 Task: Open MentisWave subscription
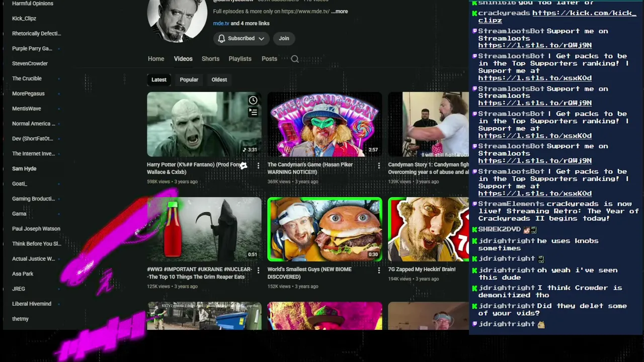pyautogui.click(x=27, y=109)
